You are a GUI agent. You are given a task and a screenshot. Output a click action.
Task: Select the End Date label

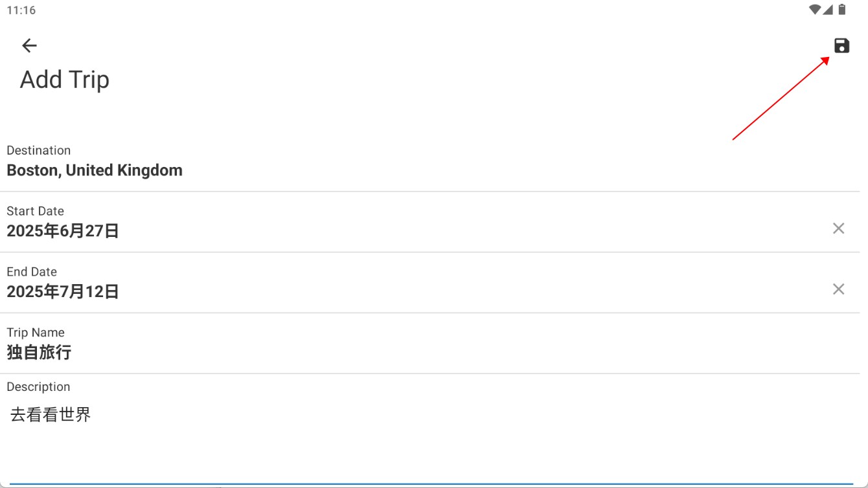point(32,272)
